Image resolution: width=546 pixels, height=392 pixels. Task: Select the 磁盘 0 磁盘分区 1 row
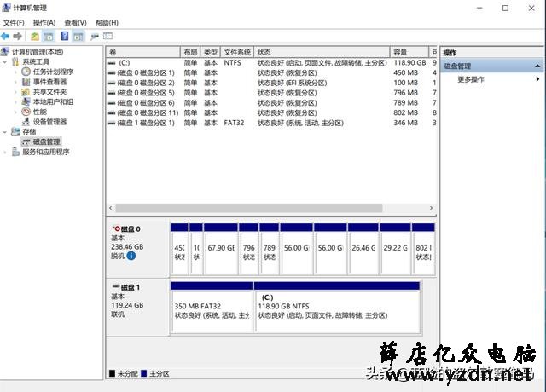271,72
